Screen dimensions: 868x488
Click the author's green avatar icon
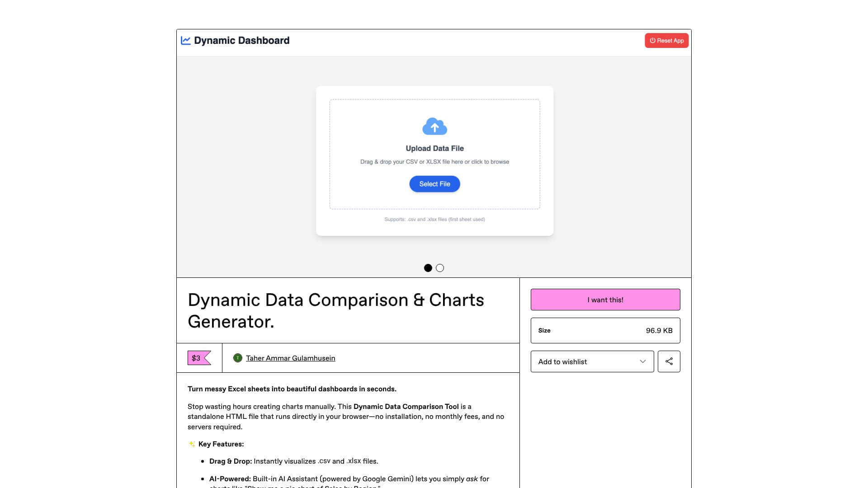pyautogui.click(x=237, y=358)
